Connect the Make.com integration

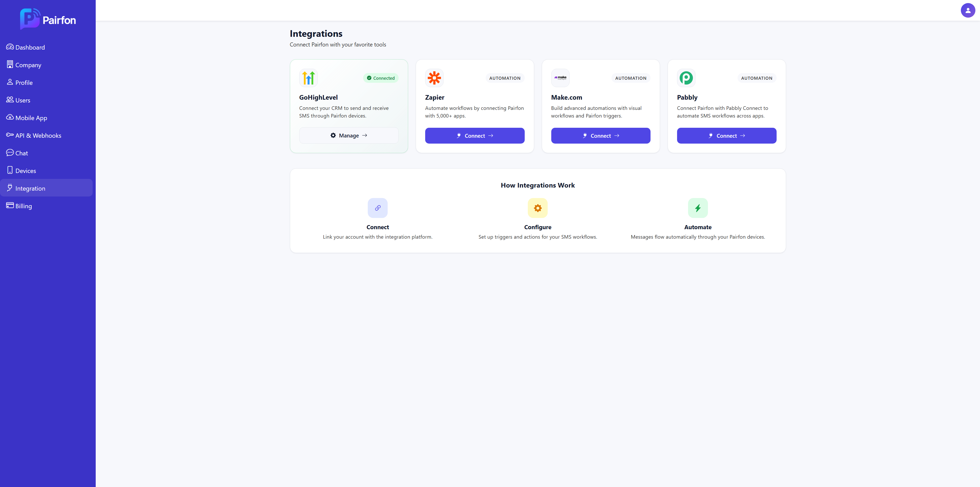click(x=600, y=136)
